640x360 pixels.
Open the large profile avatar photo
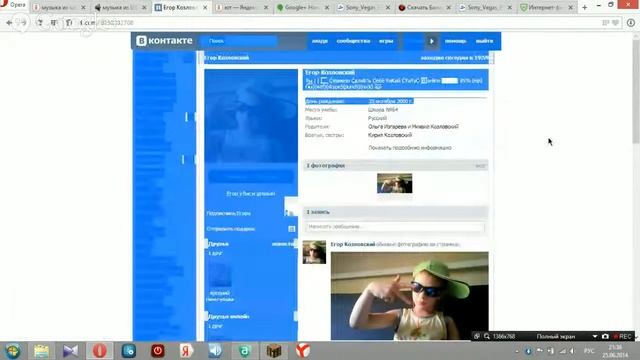point(251,116)
